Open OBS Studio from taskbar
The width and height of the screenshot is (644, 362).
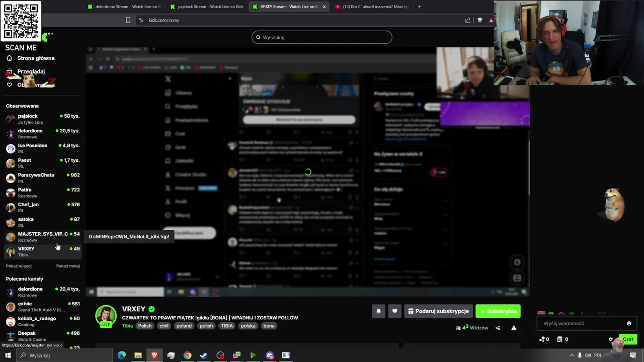(x=220, y=355)
